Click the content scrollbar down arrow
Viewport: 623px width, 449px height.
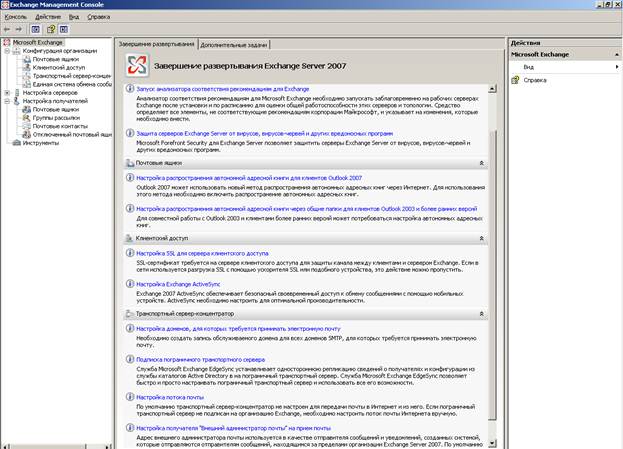tap(492, 443)
